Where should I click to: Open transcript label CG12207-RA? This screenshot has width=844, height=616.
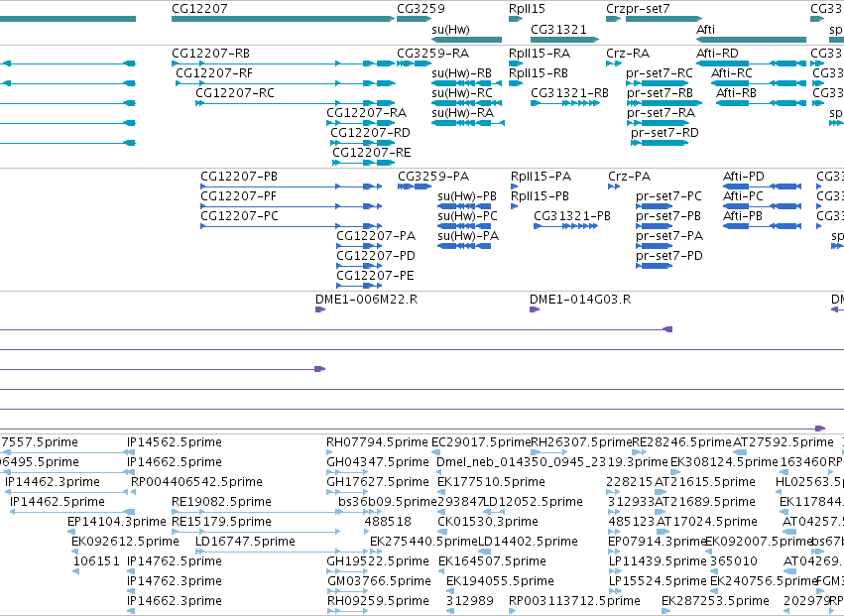click(367, 113)
